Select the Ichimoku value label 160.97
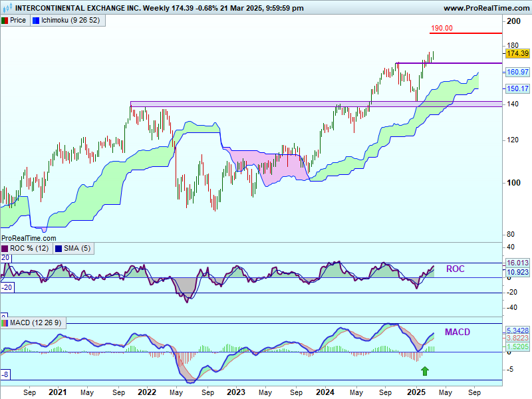The height and width of the screenshot is (399, 532). (x=517, y=72)
